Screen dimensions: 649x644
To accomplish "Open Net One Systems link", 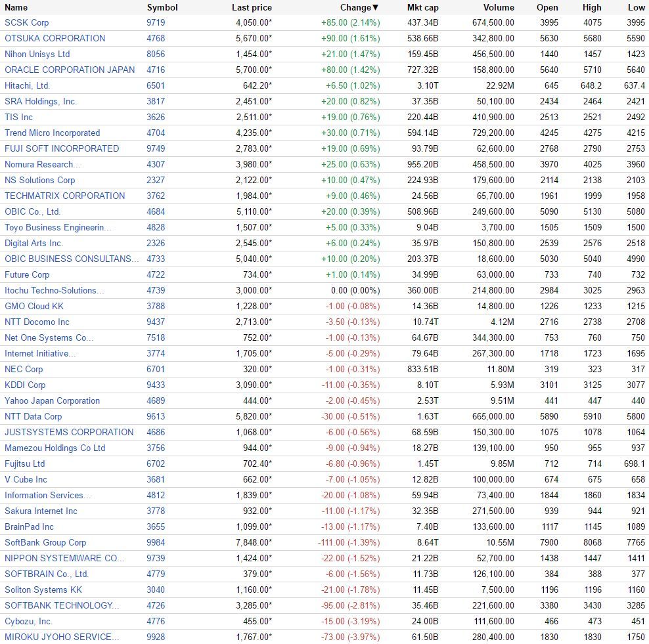I will 49,337.
